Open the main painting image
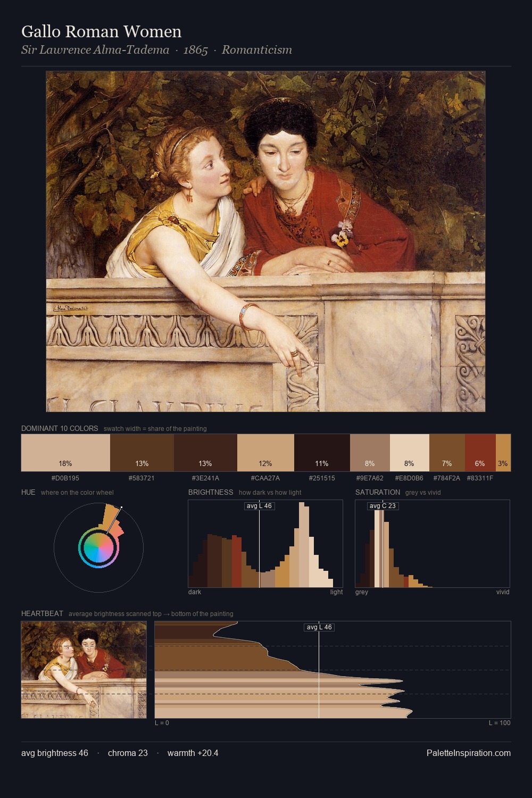The height and width of the screenshot is (798, 532). tap(265, 242)
